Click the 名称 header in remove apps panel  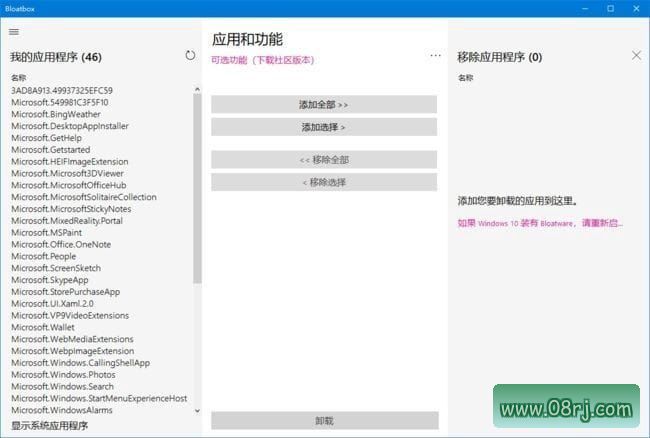pyautogui.click(x=466, y=77)
